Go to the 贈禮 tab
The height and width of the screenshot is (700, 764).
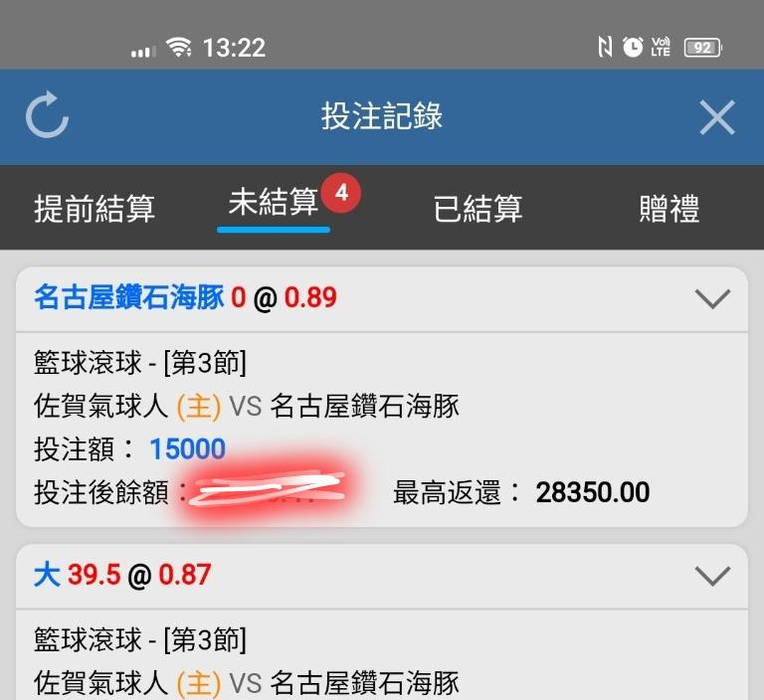click(669, 209)
